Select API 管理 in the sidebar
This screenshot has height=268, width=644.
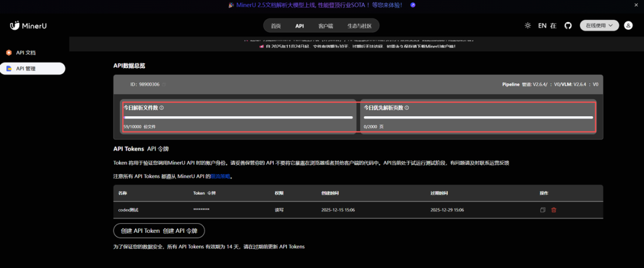[32, 68]
